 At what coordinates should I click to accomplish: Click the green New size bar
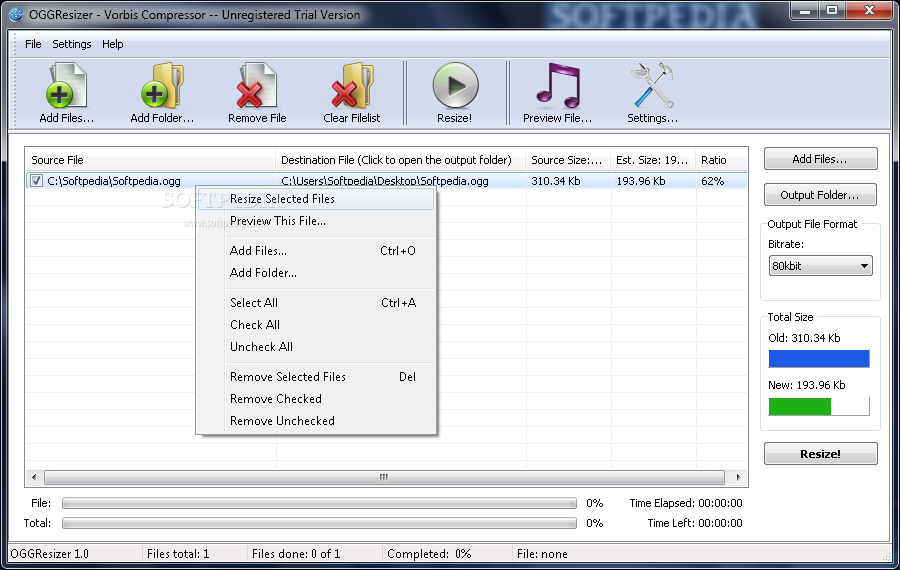coord(800,406)
